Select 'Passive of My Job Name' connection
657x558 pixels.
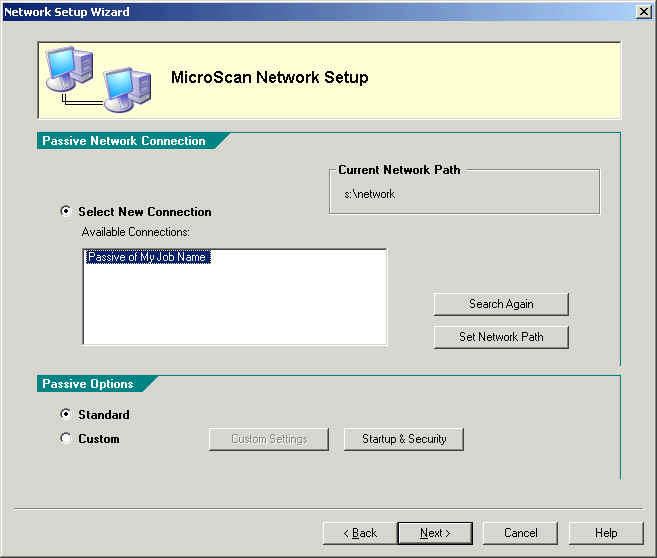pyautogui.click(x=147, y=257)
